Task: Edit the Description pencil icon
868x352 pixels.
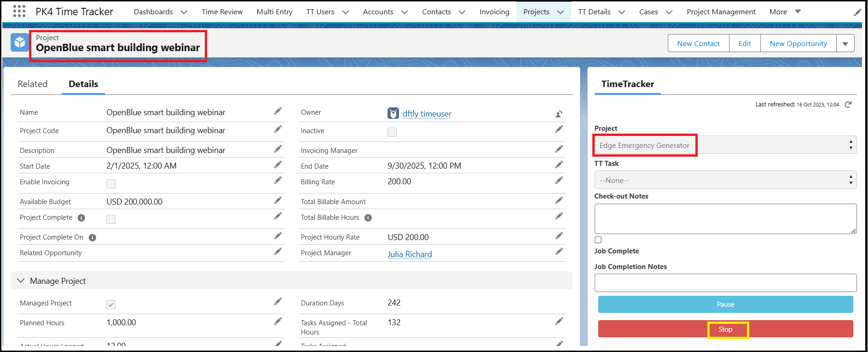Action: click(278, 149)
